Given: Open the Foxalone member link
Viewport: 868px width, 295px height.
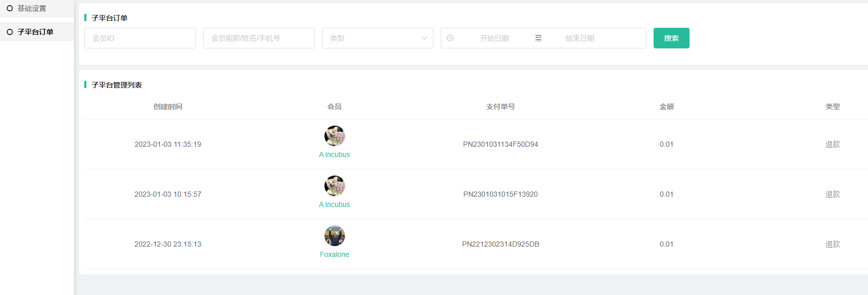Looking at the screenshot, I should (x=334, y=254).
